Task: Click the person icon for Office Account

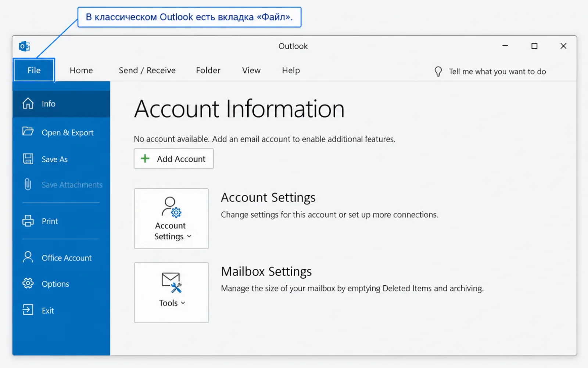Action: click(x=28, y=257)
